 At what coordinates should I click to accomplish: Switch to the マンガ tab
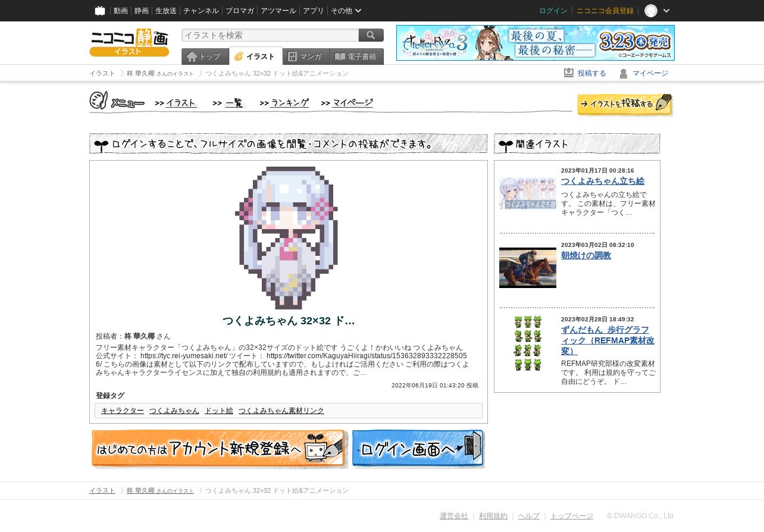(x=306, y=57)
